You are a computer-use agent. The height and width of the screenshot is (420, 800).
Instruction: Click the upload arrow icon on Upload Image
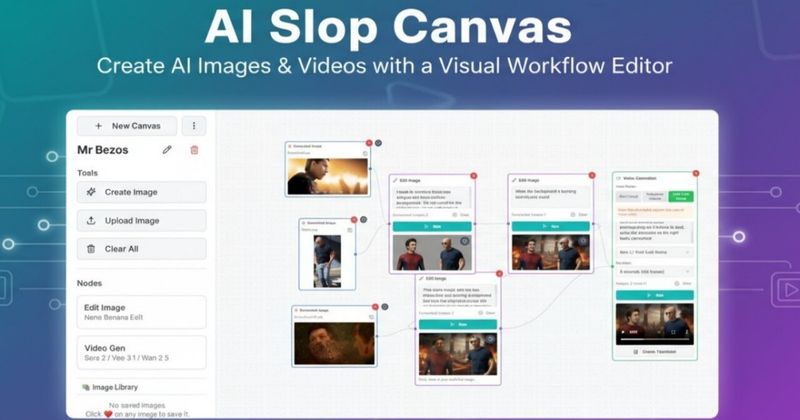coord(91,220)
